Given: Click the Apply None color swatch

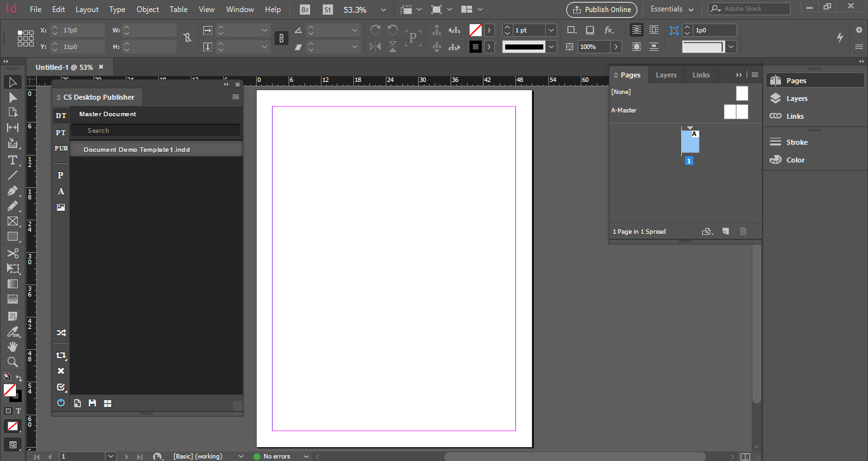Looking at the screenshot, I should pyautogui.click(x=12, y=426).
